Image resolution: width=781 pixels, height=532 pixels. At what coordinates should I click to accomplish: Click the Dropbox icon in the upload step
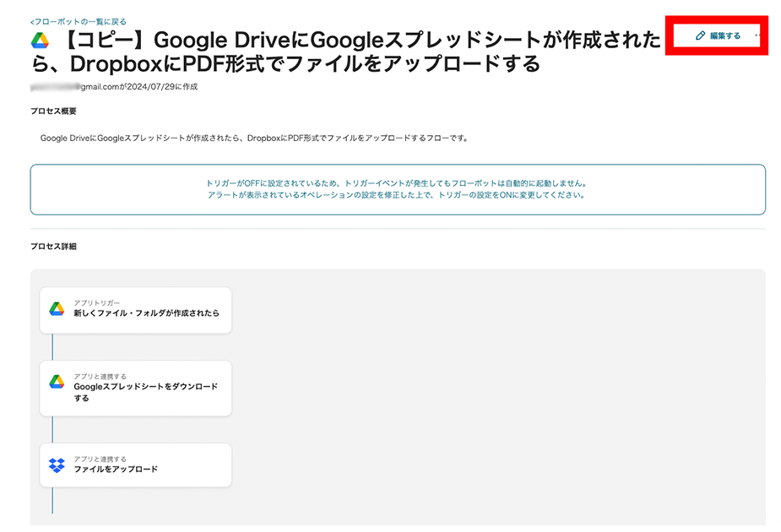point(57,465)
